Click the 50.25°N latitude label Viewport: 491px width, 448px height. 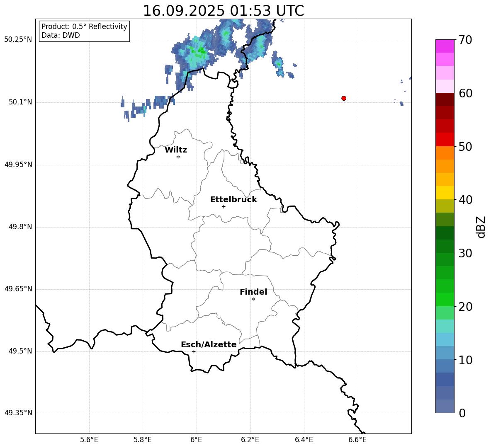tap(18, 40)
